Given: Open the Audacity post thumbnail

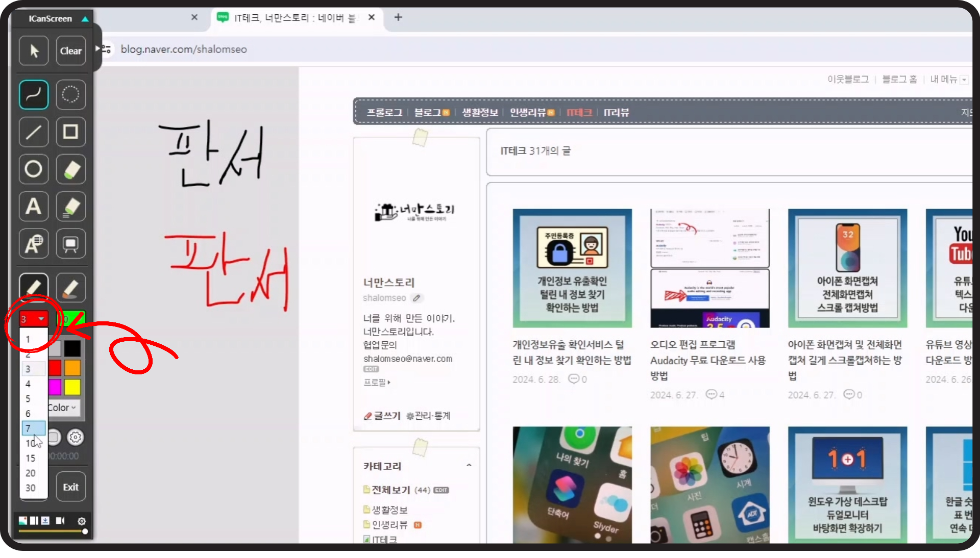Looking at the screenshot, I should point(709,268).
